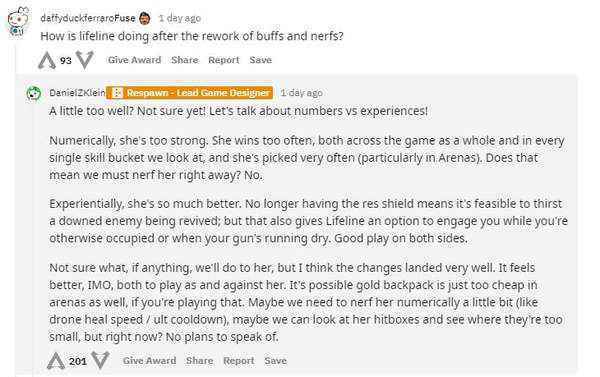Click the Fuse flair icon beside username
The height and width of the screenshot is (377, 600).
(145, 18)
